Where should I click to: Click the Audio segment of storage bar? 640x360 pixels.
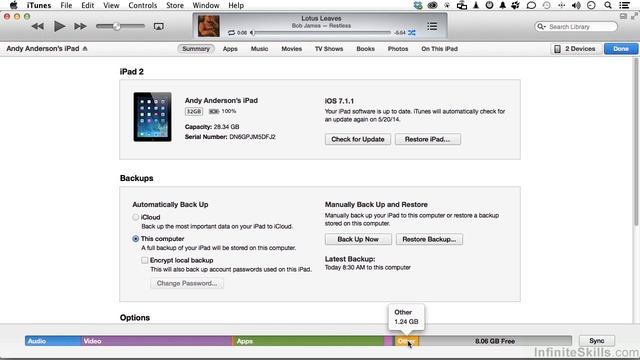tap(53, 341)
